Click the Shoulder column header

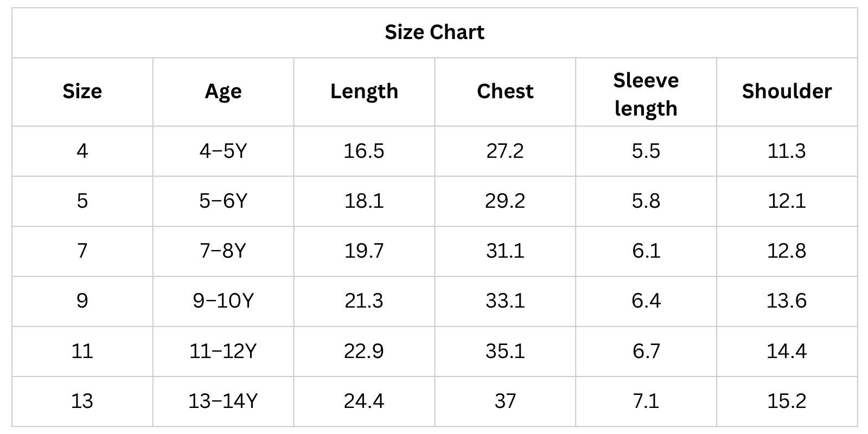pos(787,91)
